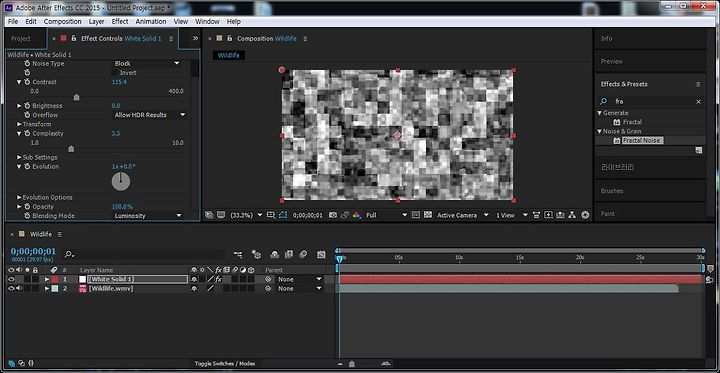This screenshot has height=373, width=720.
Task: Click the Brightness stopwatch
Action: point(27,106)
